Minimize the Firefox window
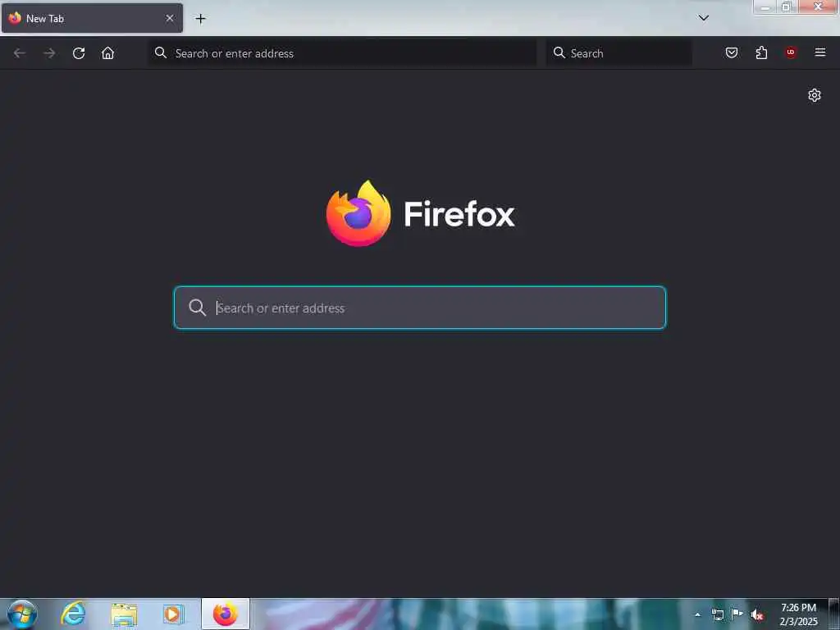840x630 pixels. pyautogui.click(x=765, y=7)
